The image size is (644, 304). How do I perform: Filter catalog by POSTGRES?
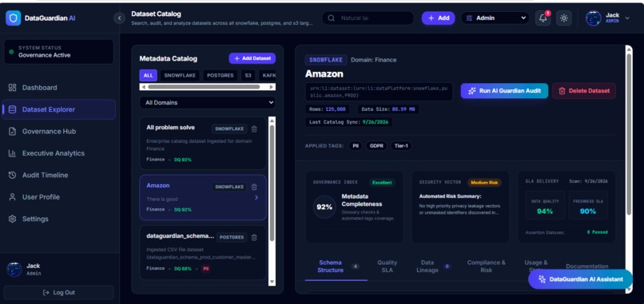(221, 76)
